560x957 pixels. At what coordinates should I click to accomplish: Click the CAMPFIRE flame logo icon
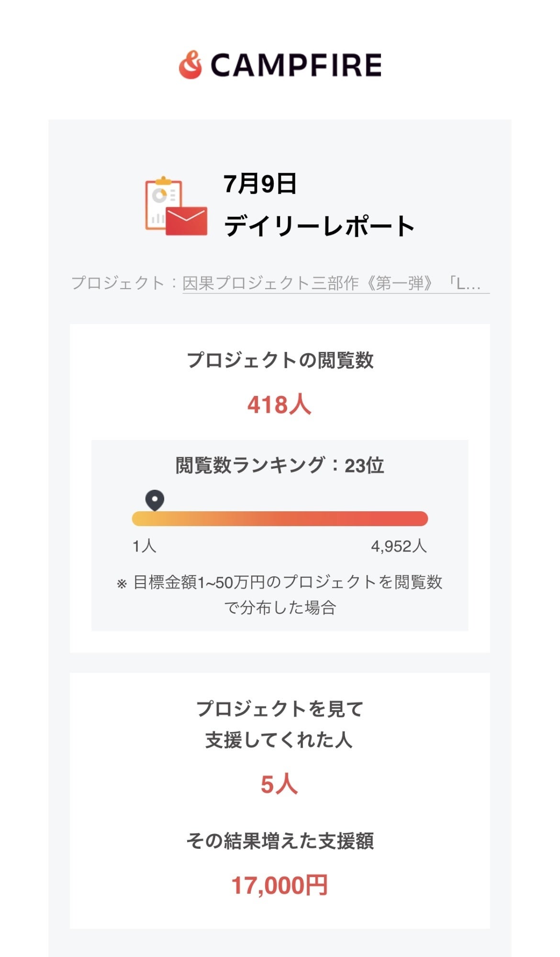point(190,65)
